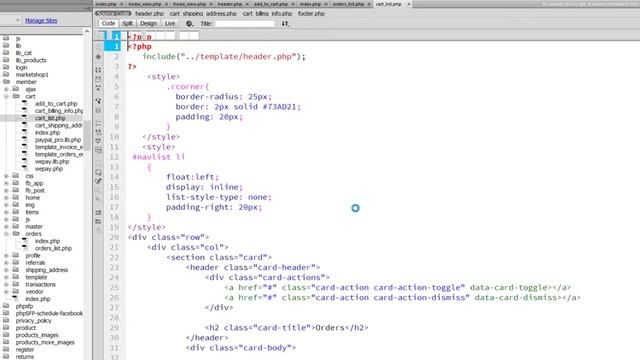The image size is (640, 360).
Task: Select the products_more_images folder
Action: (x=45, y=342)
